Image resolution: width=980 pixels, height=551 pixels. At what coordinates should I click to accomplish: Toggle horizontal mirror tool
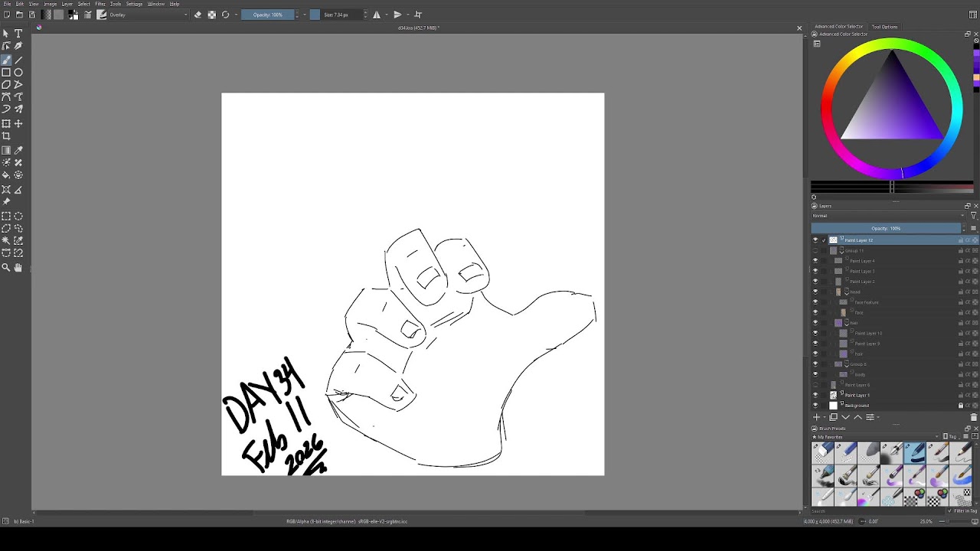[x=377, y=15]
